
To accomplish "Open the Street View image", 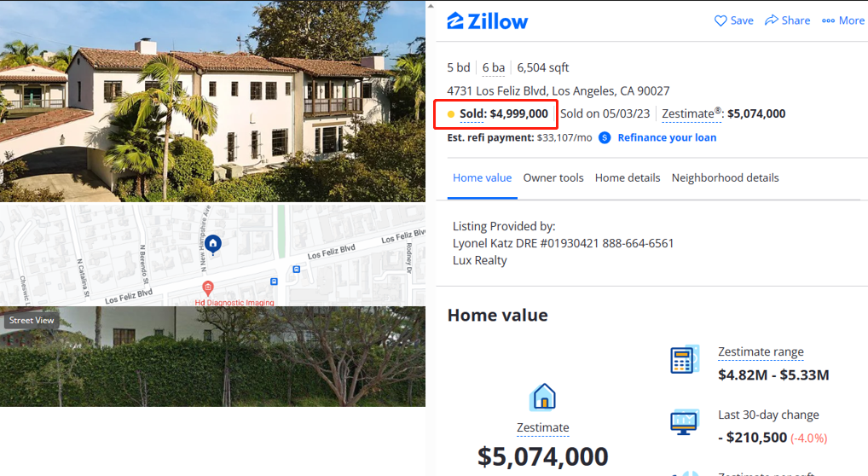I will point(212,356).
